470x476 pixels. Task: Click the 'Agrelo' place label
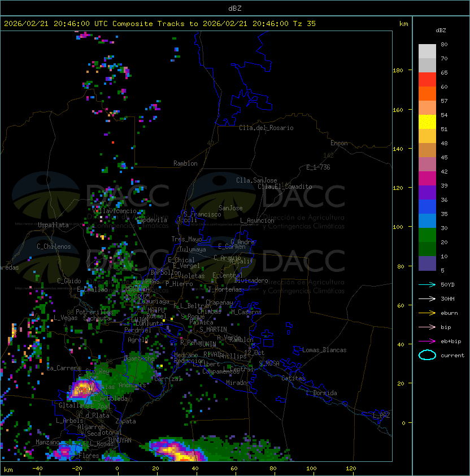(x=138, y=340)
